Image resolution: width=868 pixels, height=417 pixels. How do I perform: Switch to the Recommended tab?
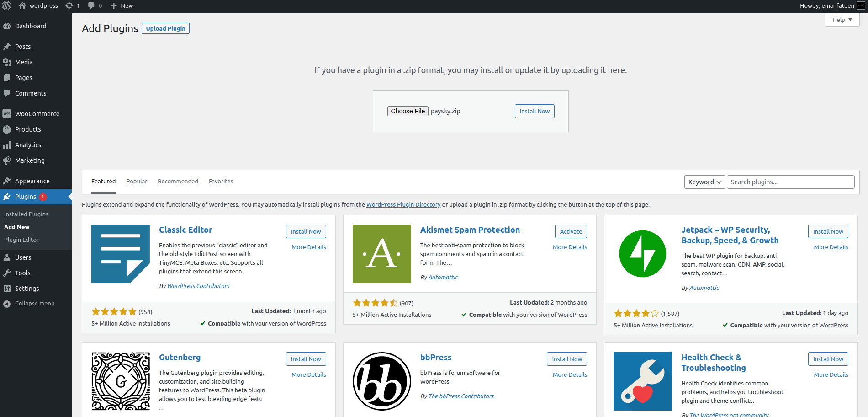click(x=178, y=182)
